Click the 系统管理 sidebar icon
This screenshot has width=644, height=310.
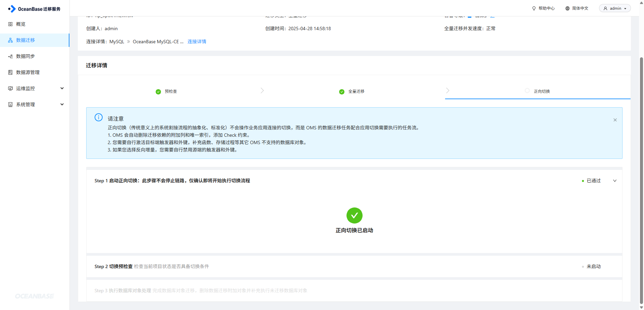pos(10,105)
